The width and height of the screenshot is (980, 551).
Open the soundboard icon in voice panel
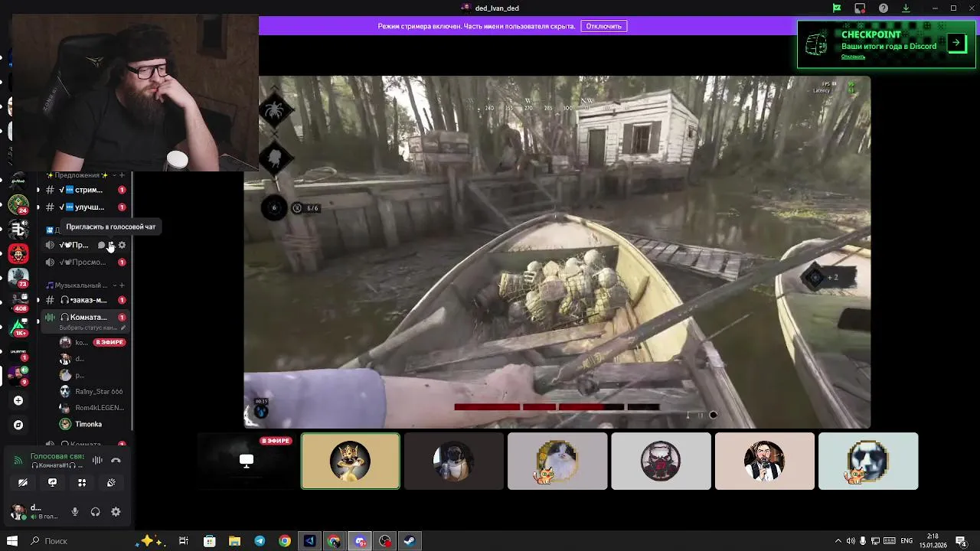pos(111,482)
